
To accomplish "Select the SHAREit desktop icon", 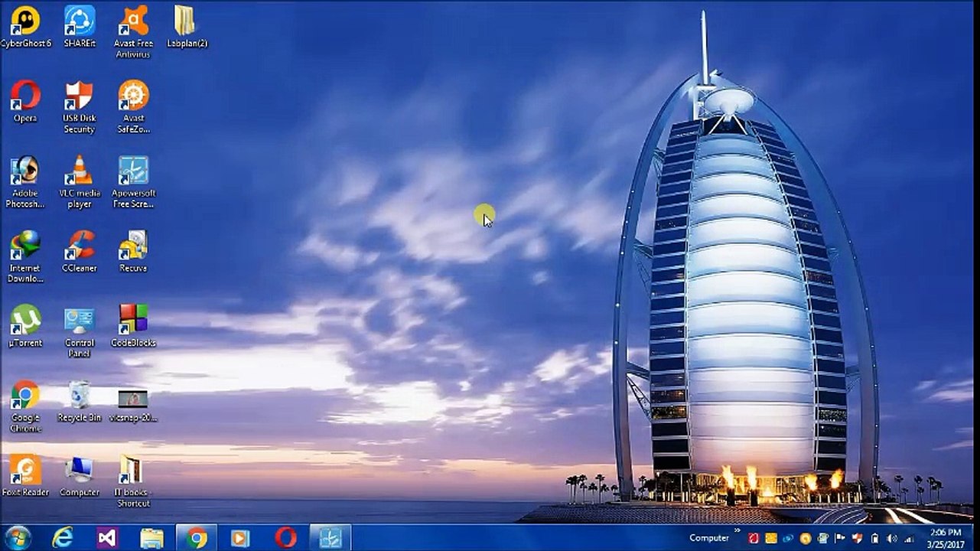I will pyautogui.click(x=80, y=27).
